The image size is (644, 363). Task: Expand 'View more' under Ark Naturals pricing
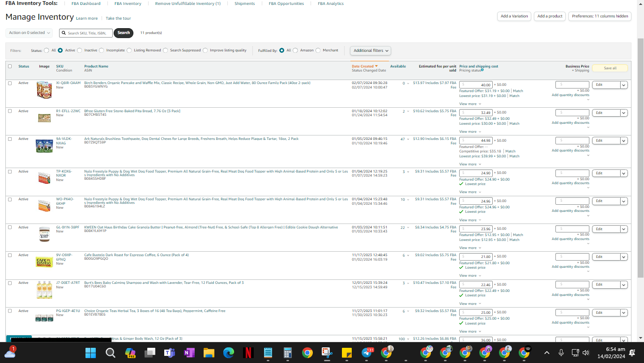[x=470, y=164]
